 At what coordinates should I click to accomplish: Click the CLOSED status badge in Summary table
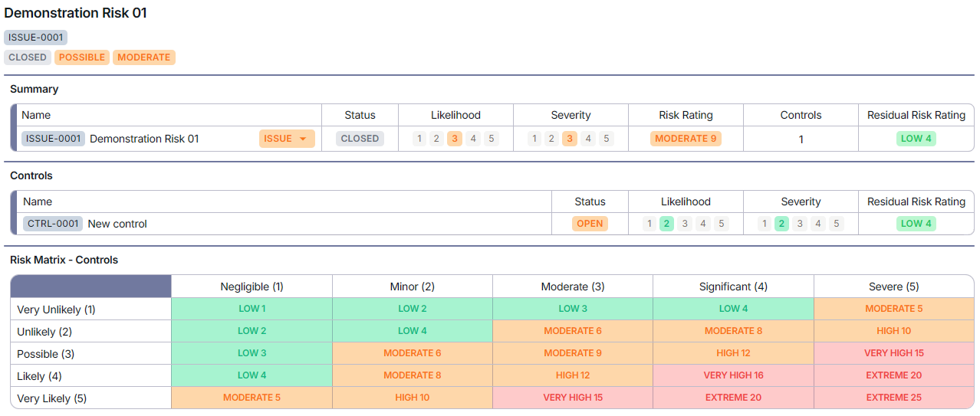tap(360, 139)
